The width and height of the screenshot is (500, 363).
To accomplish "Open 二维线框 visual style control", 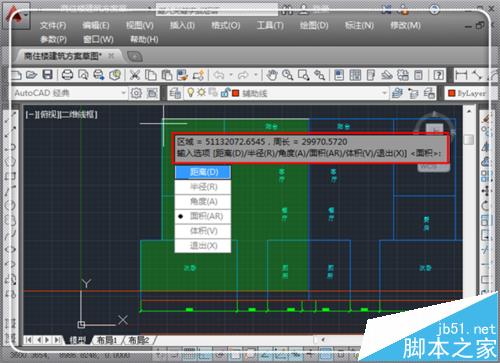I will (77, 115).
